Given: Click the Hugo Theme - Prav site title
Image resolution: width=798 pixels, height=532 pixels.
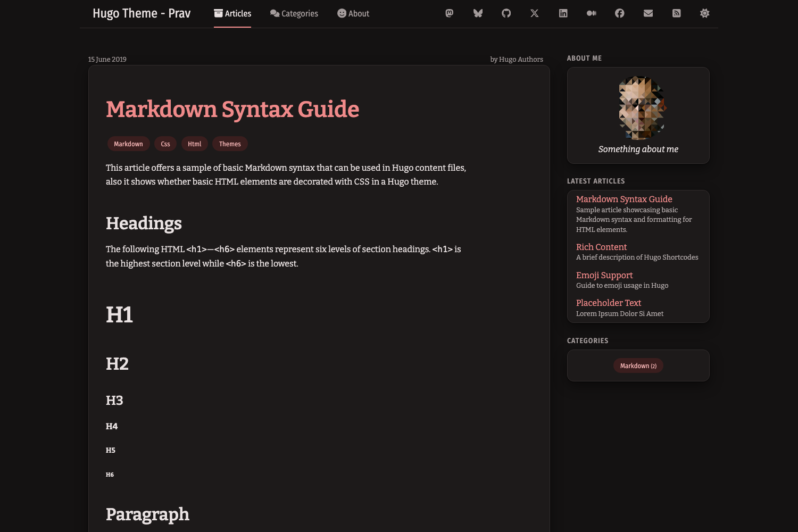Looking at the screenshot, I should tap(142, 14).
